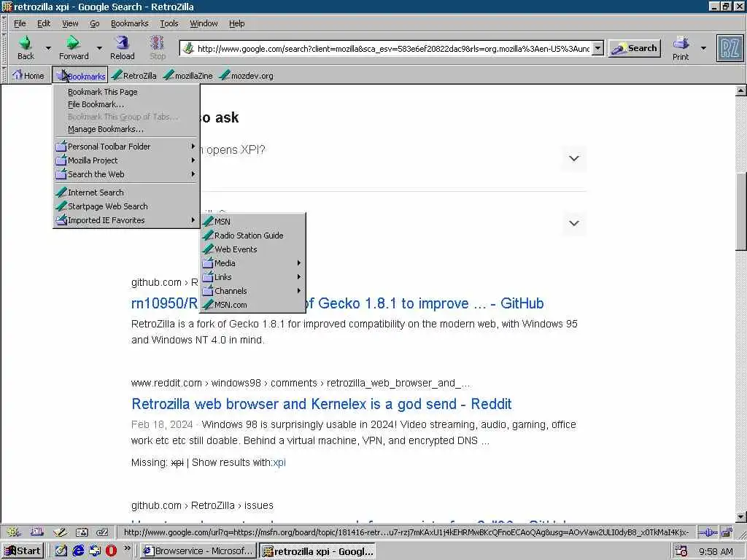The image size is (747, 560).
Task: Open the Help menu
Action: 236,23
